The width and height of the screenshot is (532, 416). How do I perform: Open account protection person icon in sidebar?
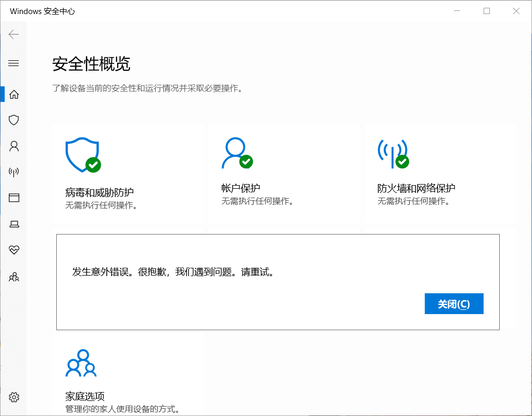(x=14, y=146)
